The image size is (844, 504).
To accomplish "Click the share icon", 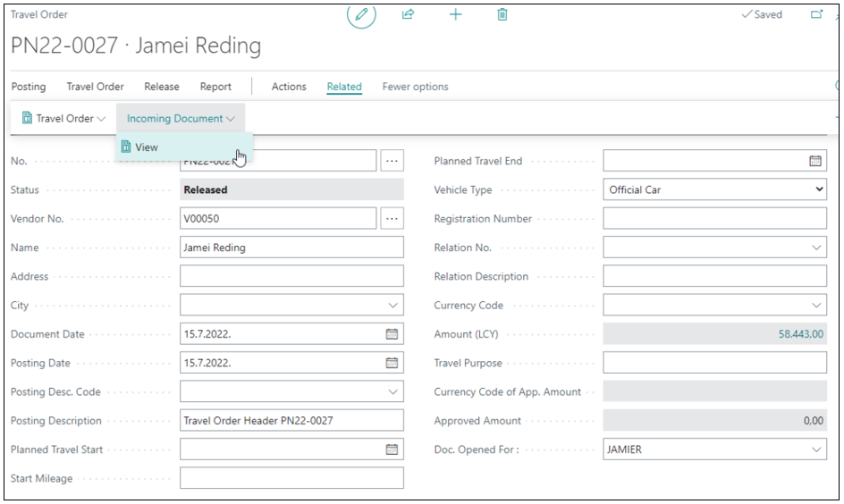I will click(408, 14).
